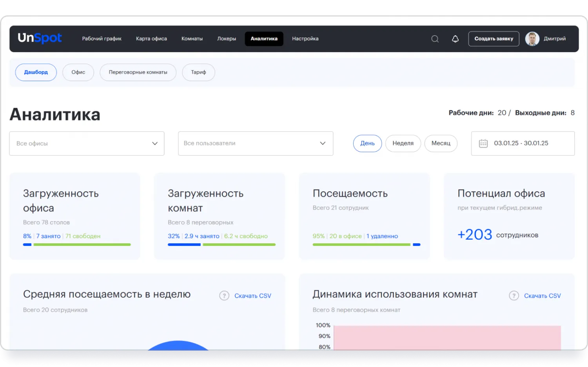
Task: Click Дмитрий's profile avatar
Action: pyautogui.click(x=532, y=39)
